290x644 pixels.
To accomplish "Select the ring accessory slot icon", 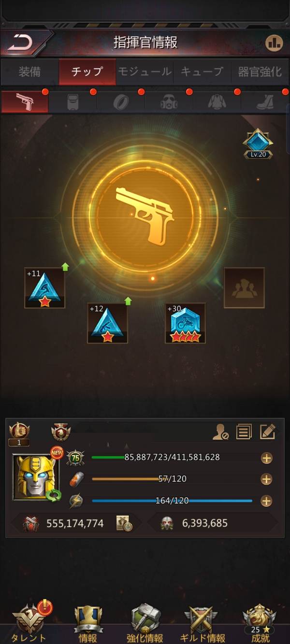I will 121,101.
